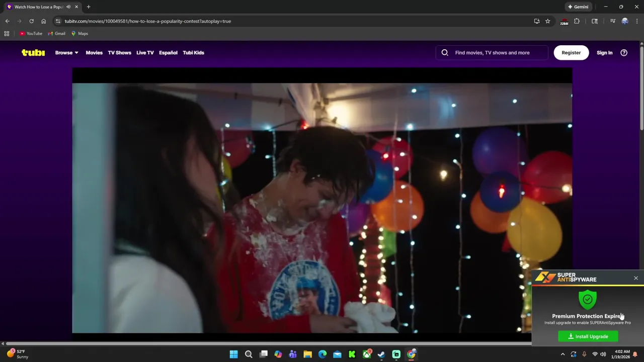Click the Register button

[x=571, y=52]
